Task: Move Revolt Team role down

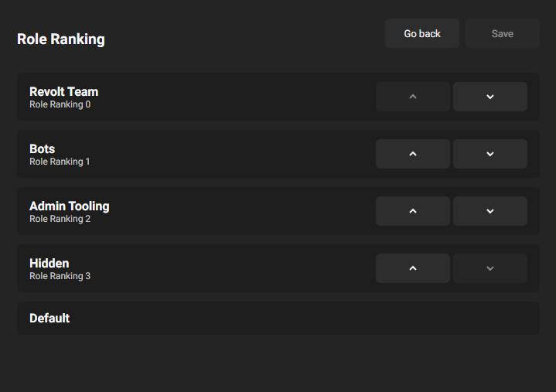Action: (489, 97)
